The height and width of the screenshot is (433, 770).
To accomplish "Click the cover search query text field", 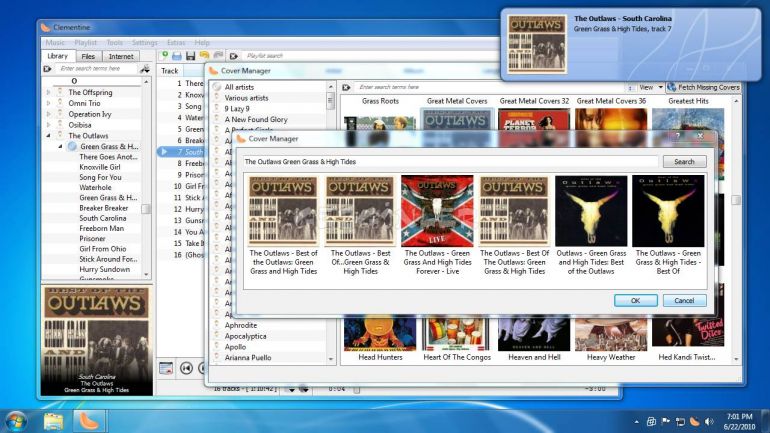I will coord(450,162).
